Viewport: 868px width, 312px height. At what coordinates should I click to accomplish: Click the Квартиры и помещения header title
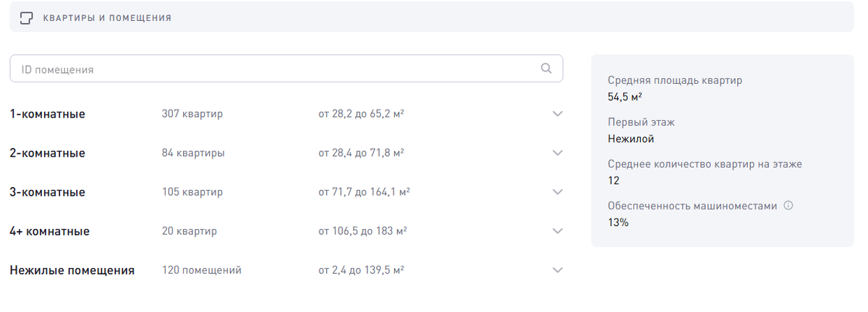coord(107,17)
